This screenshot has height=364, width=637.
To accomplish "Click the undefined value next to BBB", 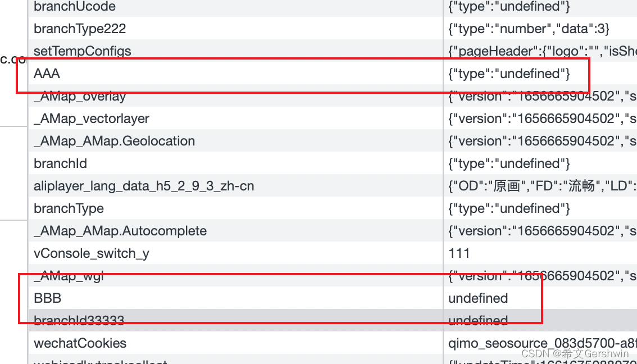I will pyautogui.click(x=478, y=298).
